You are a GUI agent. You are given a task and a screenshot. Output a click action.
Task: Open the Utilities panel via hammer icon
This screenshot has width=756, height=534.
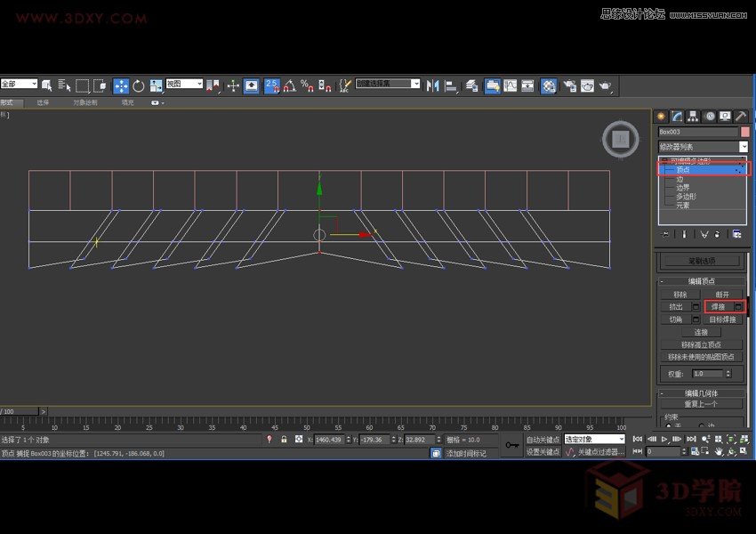pyautogui.click(x=741, y=116)
